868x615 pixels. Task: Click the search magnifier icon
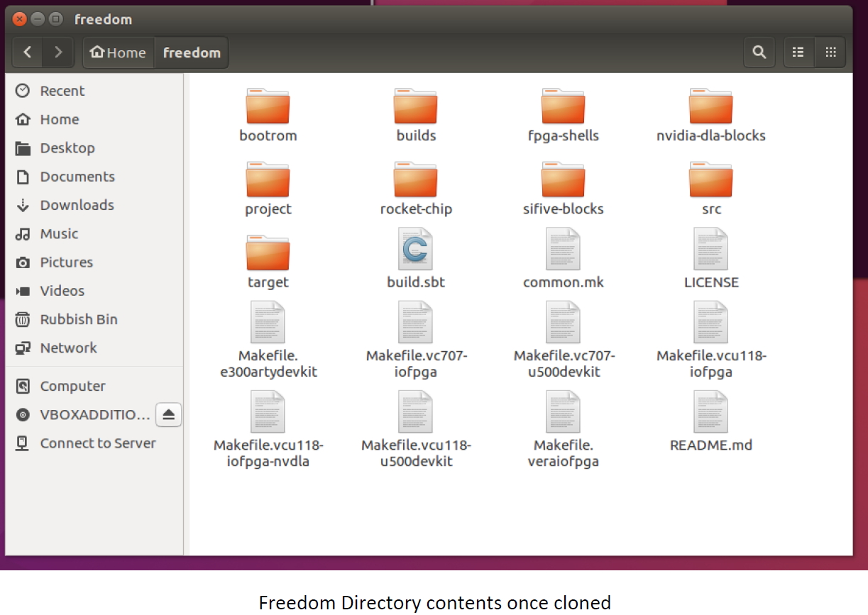pyautogui.click(x=759, y=52)
